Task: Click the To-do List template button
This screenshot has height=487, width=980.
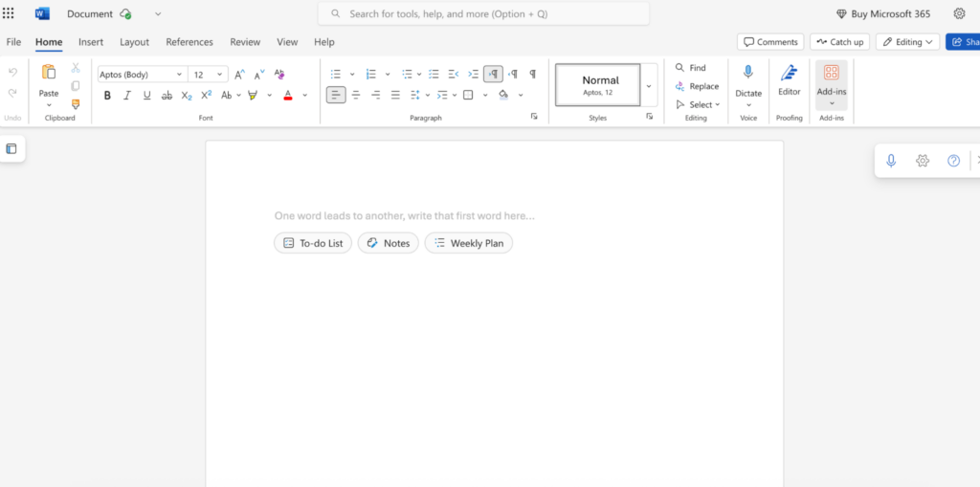Action: point(313,243)
